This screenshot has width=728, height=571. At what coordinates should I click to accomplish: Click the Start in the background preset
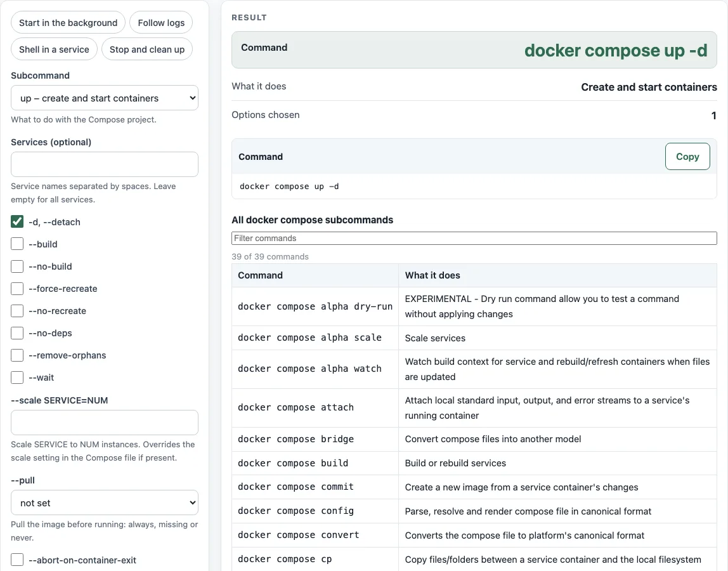[68, 23]
